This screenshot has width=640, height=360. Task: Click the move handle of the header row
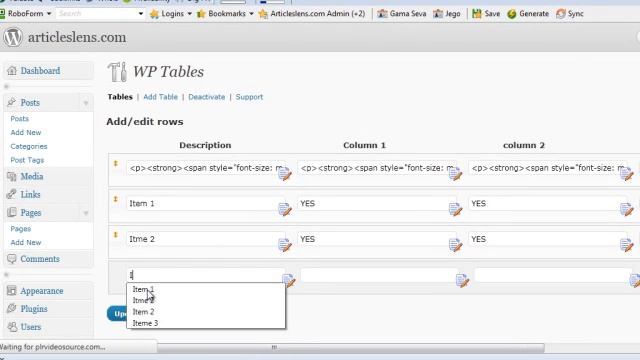click(x=116, y=163)
